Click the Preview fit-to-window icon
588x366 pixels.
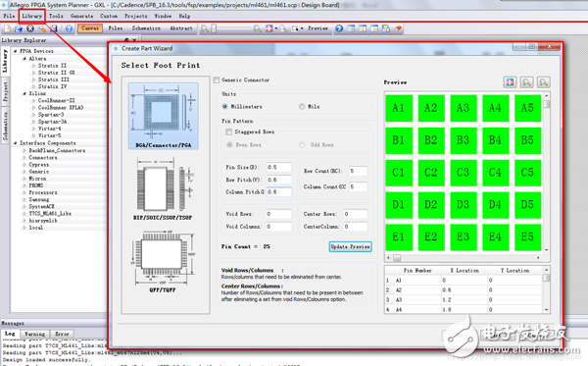[x=510, y=82]
